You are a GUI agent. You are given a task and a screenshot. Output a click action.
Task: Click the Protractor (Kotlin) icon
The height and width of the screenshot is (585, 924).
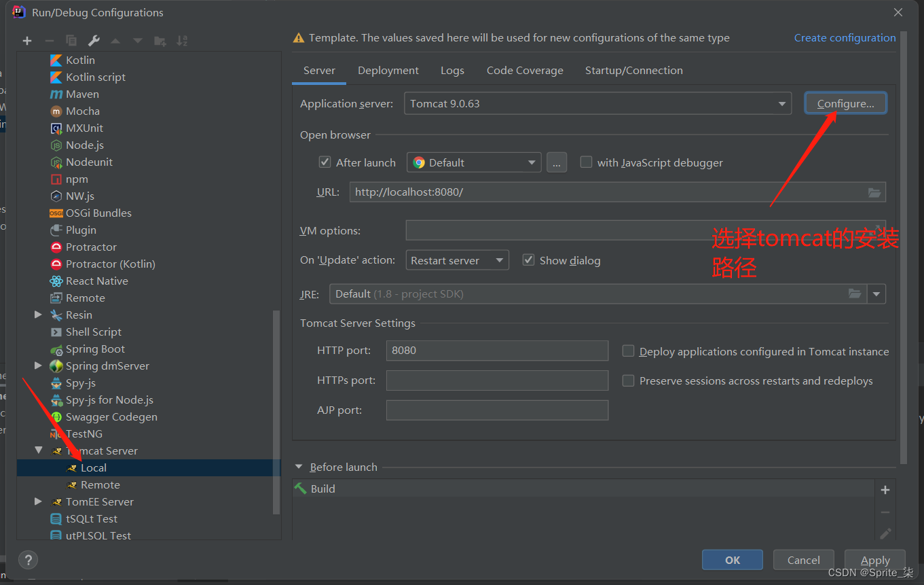(56, 264)
